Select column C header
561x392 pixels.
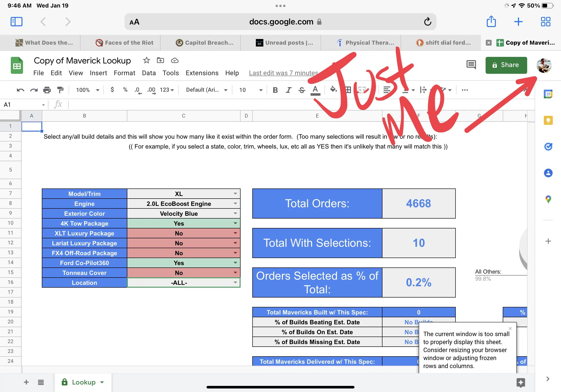coord(183,116)
